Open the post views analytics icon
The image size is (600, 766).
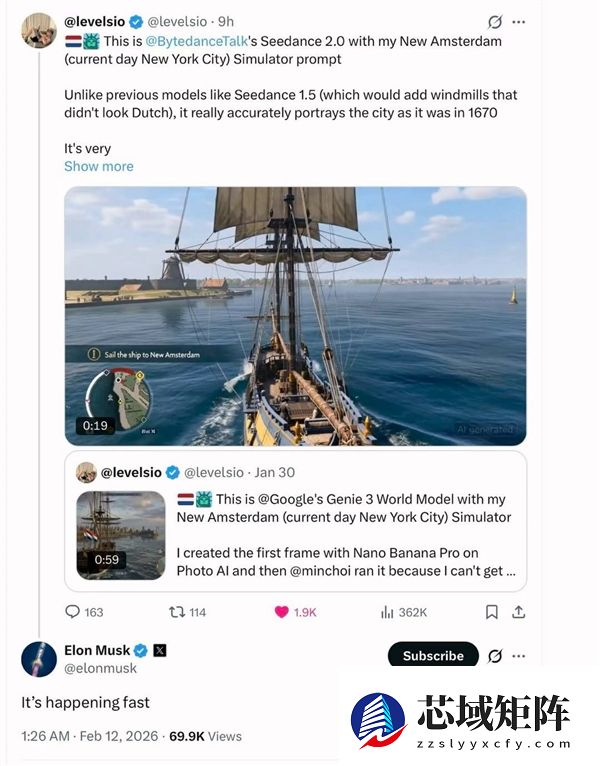[387, 612]
